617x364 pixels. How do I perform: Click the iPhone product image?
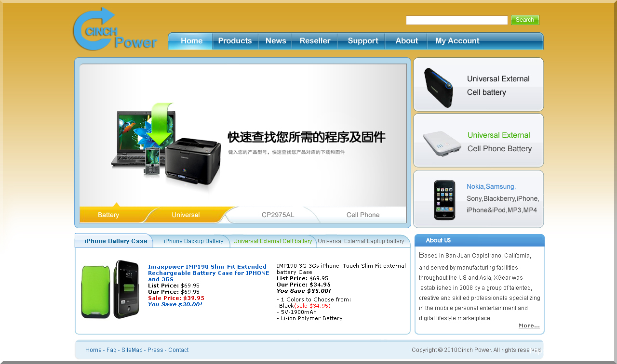(x=444, y=200)
